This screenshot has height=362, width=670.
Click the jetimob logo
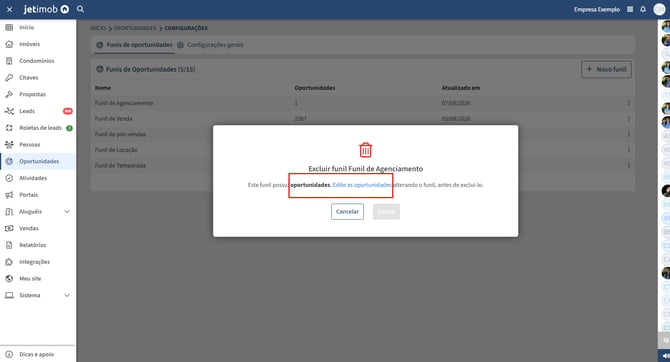(x=46, y=9)
